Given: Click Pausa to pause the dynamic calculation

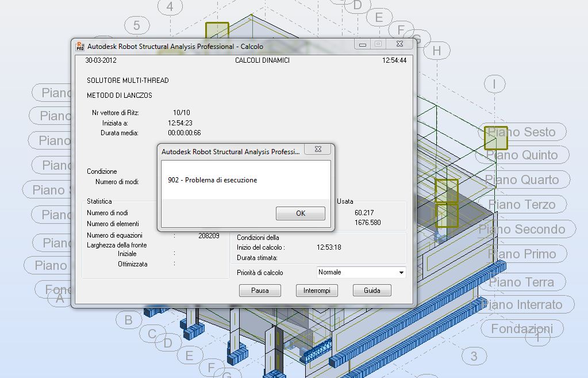Looking at the screenshot, I should click(260, 291).
